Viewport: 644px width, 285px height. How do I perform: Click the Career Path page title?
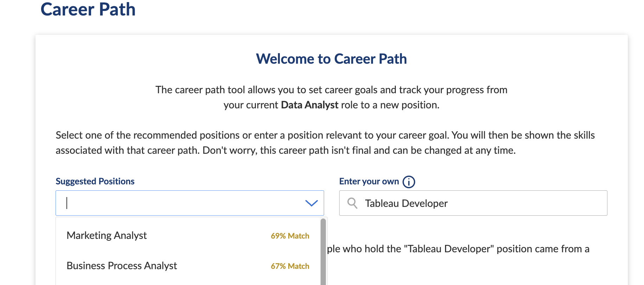[88, 9]
